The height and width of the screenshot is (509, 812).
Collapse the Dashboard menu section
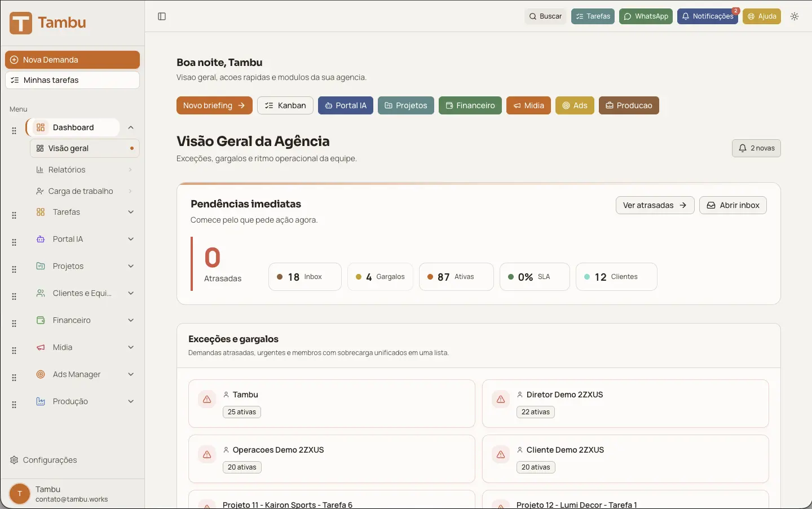(131, 127)
